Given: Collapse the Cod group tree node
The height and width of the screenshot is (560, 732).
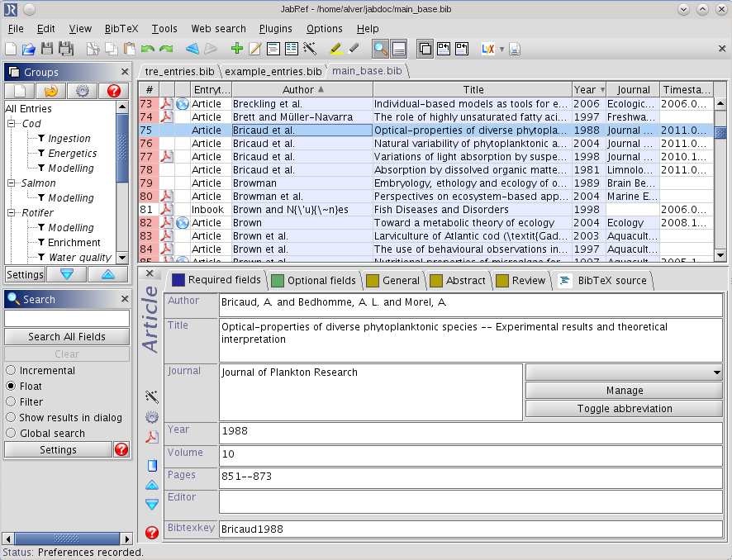Looking at the screenshot, I should tap(12, 124).
